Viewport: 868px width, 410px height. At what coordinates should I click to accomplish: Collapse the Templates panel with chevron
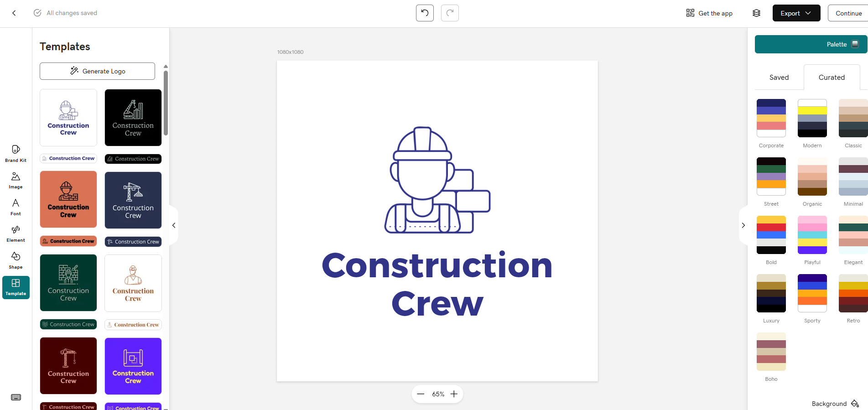click(174, 225)
